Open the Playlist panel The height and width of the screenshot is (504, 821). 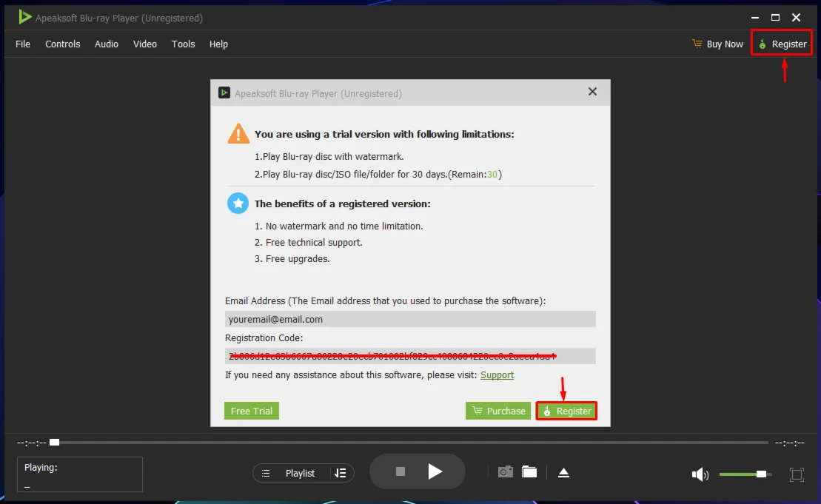292,473
